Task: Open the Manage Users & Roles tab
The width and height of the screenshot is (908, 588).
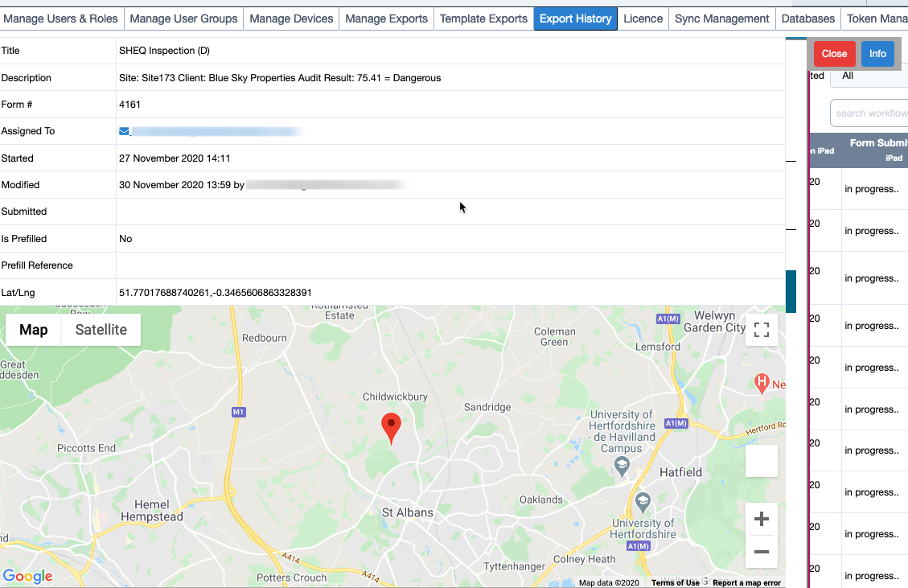Action: (60, 19)
